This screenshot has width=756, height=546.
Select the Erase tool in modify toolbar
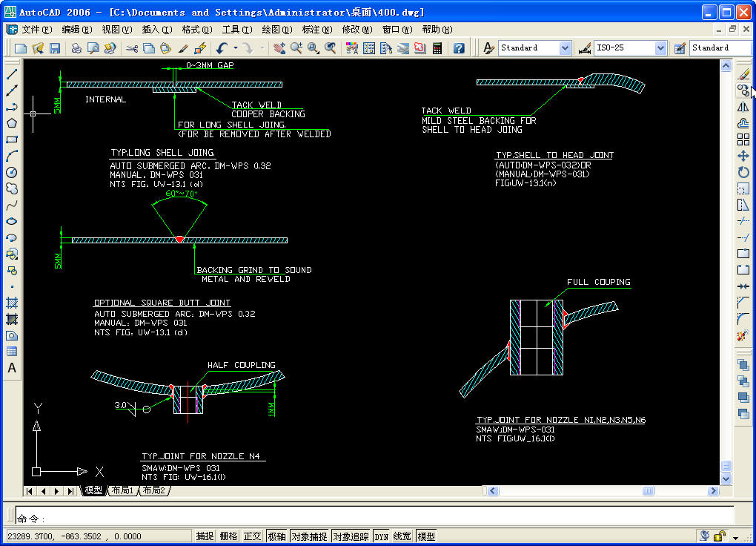point(743,74)
